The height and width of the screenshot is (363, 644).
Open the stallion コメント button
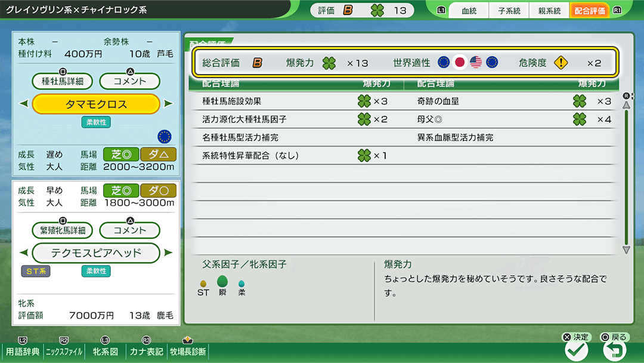(x=130, y=81)
